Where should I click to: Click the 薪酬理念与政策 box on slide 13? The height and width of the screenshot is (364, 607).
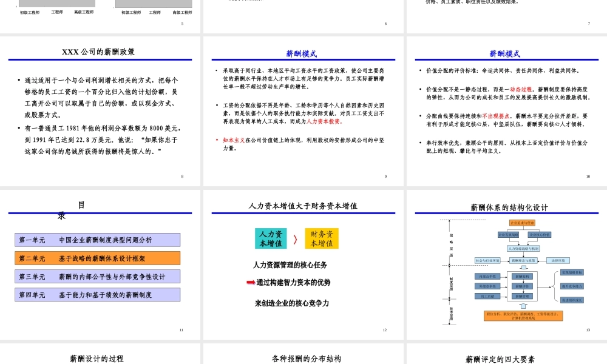tap(524, 260)
